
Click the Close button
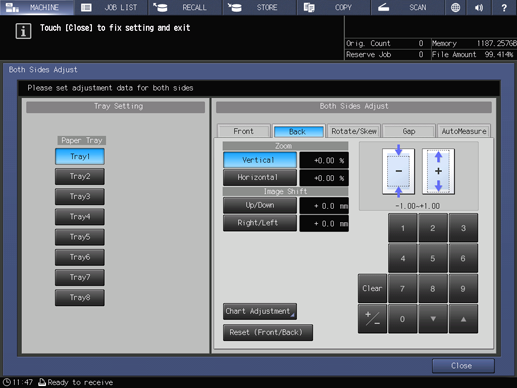(463, 366)
